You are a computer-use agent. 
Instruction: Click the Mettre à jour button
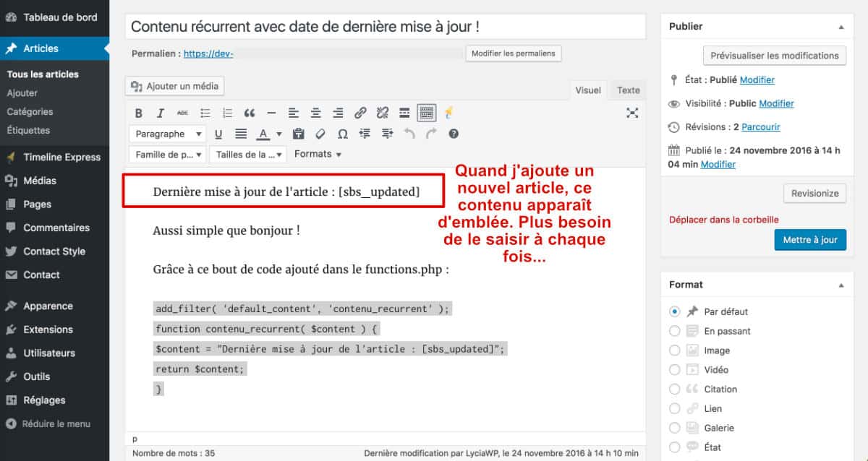pos(810,239)
